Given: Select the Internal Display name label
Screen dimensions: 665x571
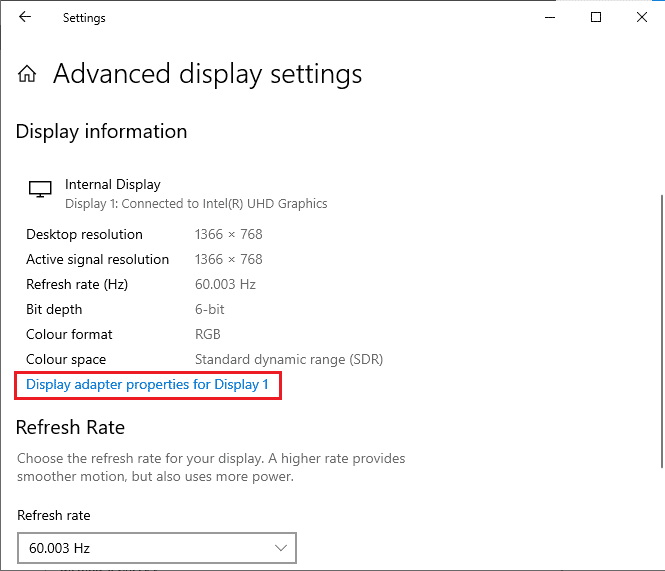Looking at the screenshot, I should [x=112, y=184].
